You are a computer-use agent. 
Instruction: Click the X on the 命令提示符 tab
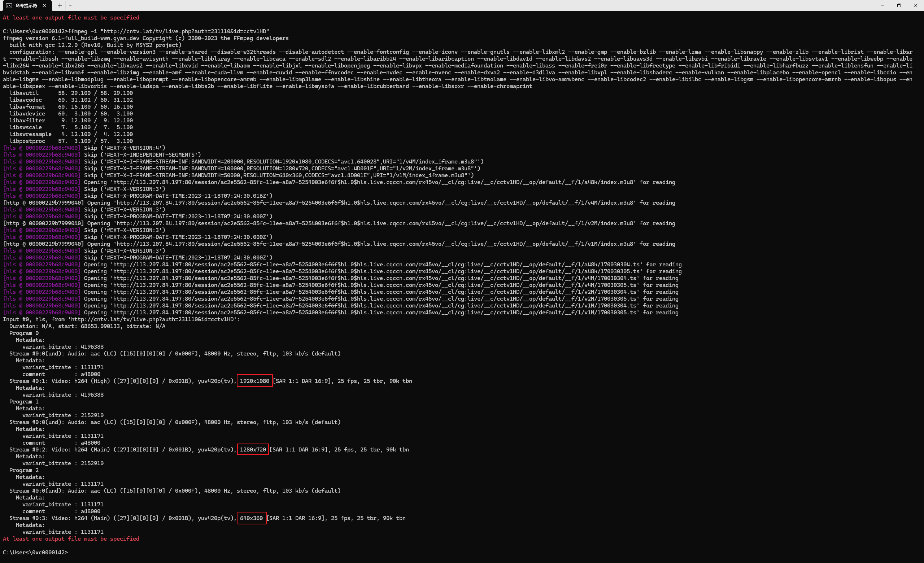coord(44,6)
